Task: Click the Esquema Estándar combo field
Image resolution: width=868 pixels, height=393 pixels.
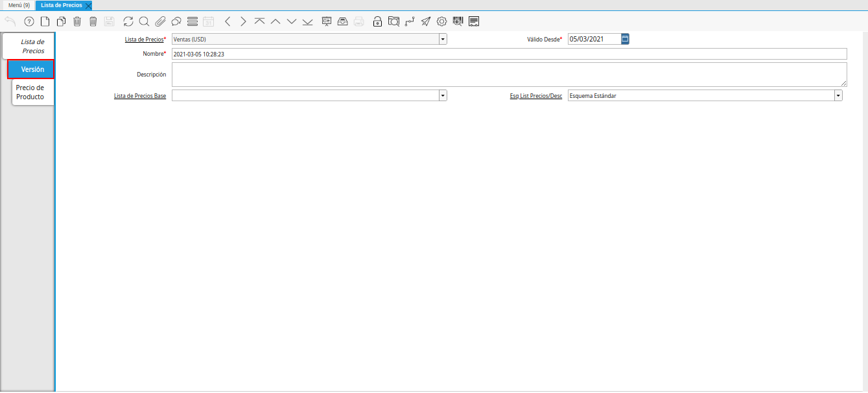Action: click(x=701, y=95)
